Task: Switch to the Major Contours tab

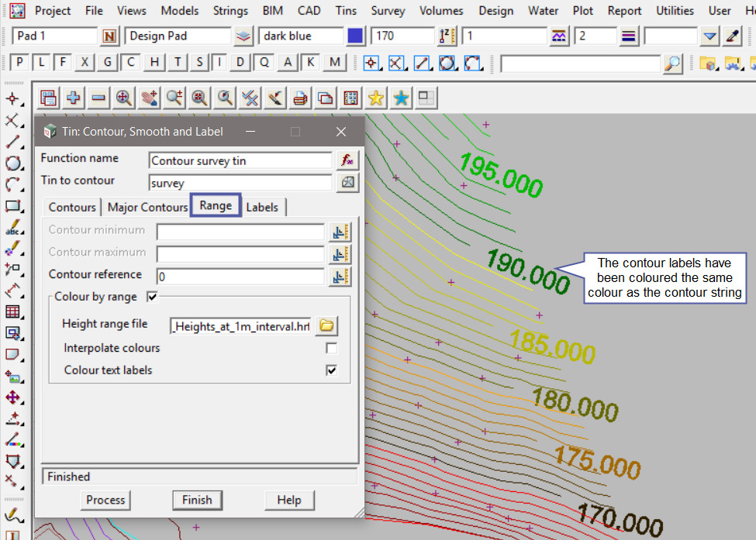Action: 147,207
